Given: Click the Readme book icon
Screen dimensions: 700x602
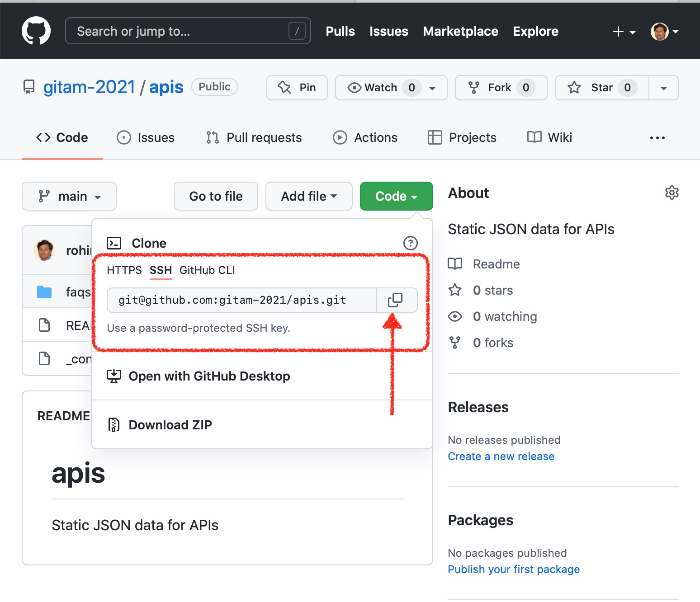Looking at the screenshot, I should (x=455, y=264).
